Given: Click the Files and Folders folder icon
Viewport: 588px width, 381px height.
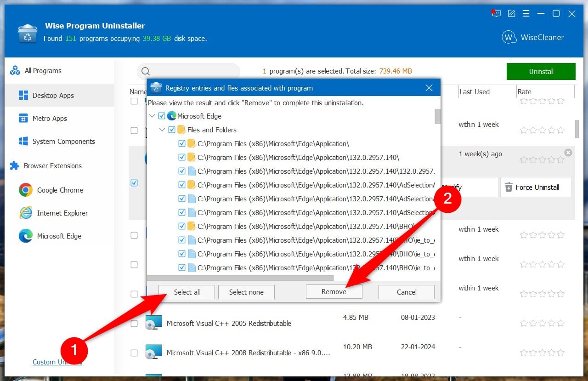Looking at the screenshot, I should [x=181, y=130].
